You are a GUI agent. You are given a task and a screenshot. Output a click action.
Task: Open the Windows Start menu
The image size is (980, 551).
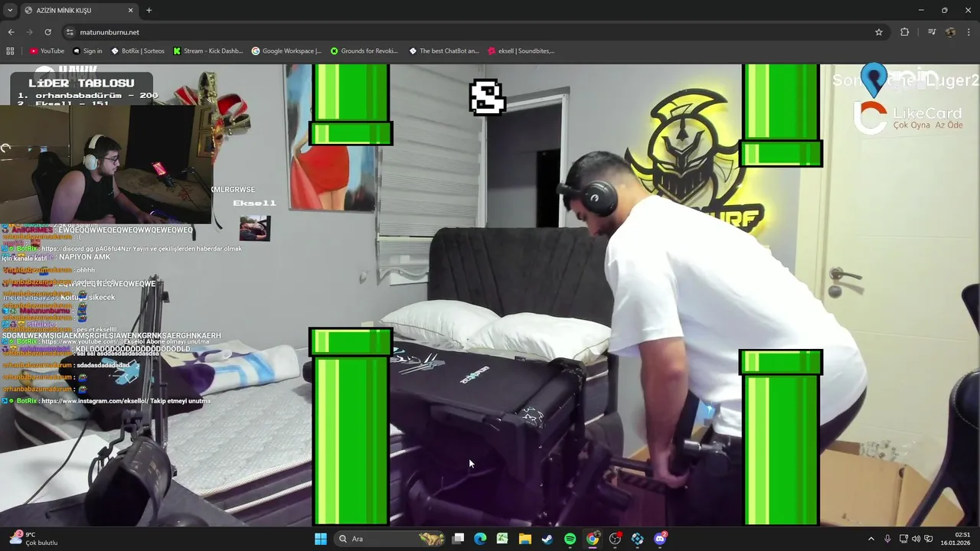pos(321,539)
